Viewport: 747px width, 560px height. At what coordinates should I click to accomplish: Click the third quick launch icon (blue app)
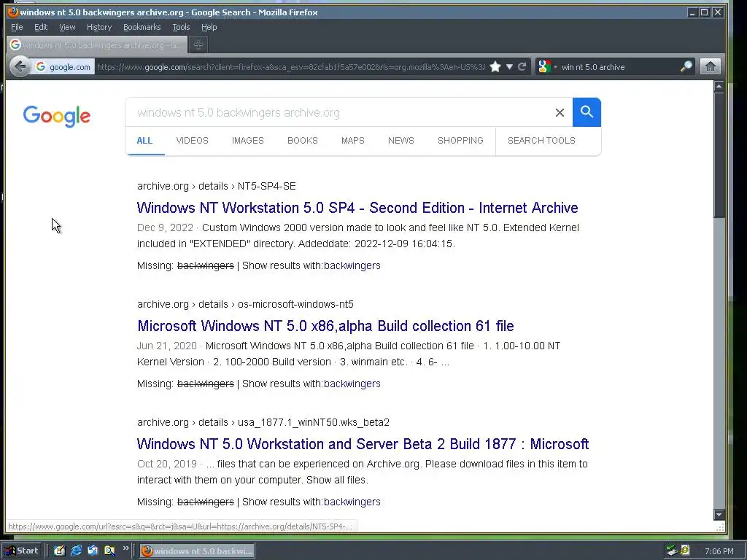pyautogui.click(x=93, y=551)
